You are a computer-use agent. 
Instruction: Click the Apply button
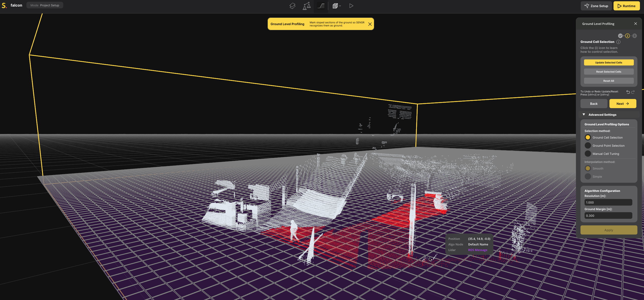pyautogui.click(x=609, y=230)
